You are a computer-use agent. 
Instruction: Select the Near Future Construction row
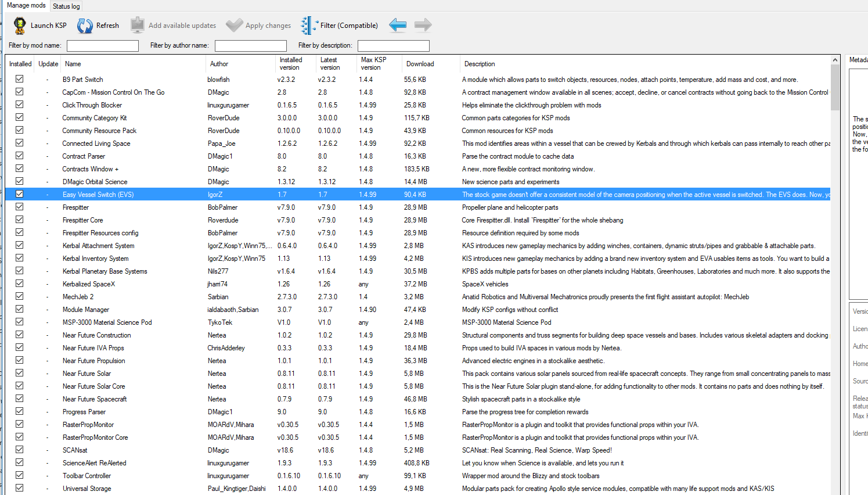pos(418,335)
